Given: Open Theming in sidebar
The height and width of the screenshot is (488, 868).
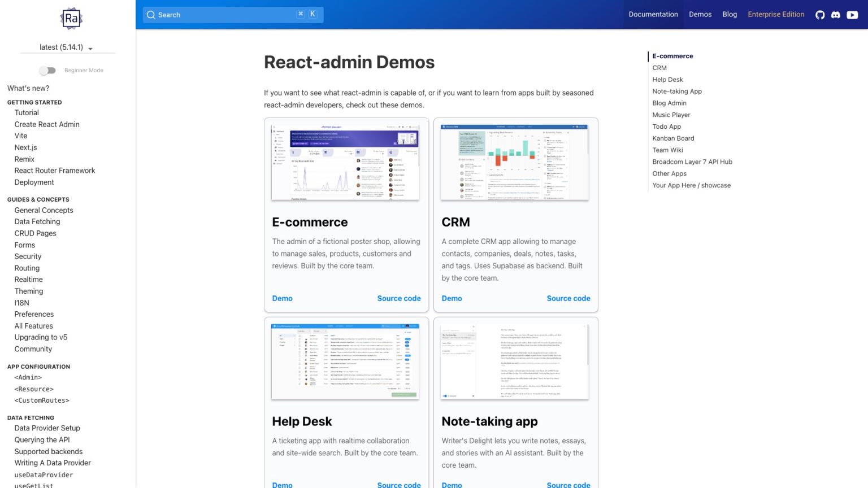Looking at the screenshot, I should pyautogui.click(x=29, y=291).
